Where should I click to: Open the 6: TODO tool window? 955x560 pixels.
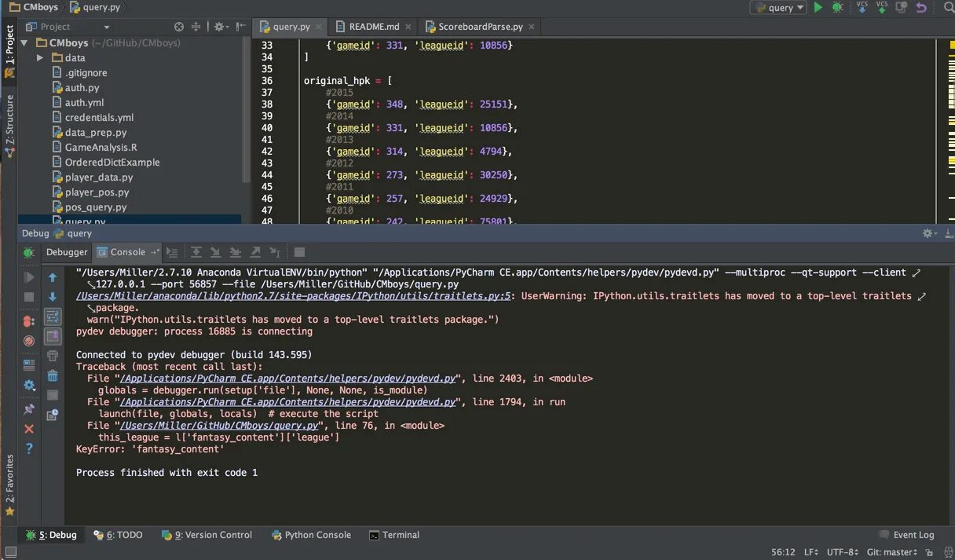click(119, 535)
